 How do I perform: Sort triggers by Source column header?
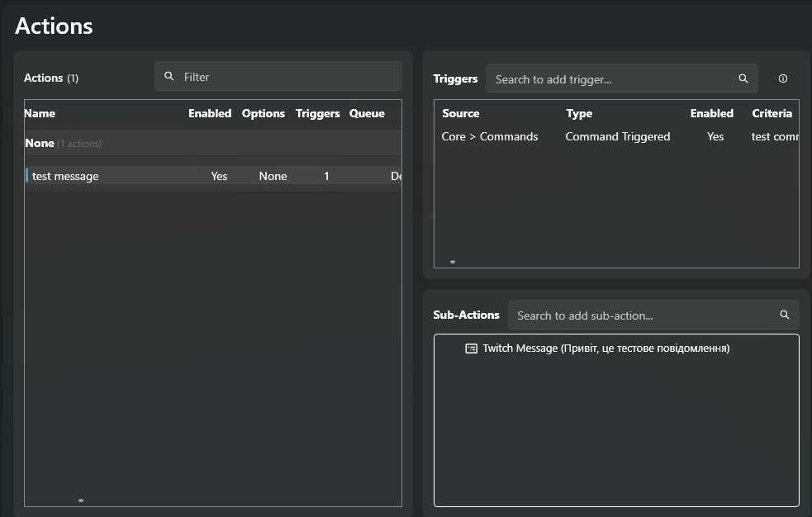click(461, 114)
